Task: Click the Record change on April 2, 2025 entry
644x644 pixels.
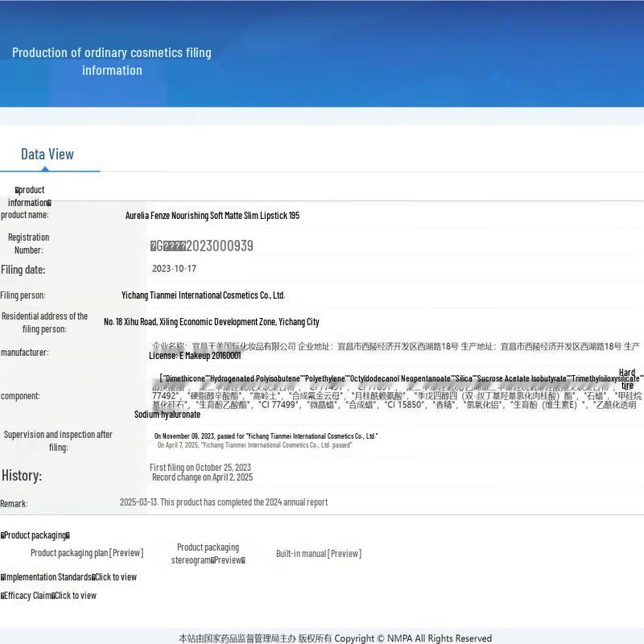Action: (202, 477)
